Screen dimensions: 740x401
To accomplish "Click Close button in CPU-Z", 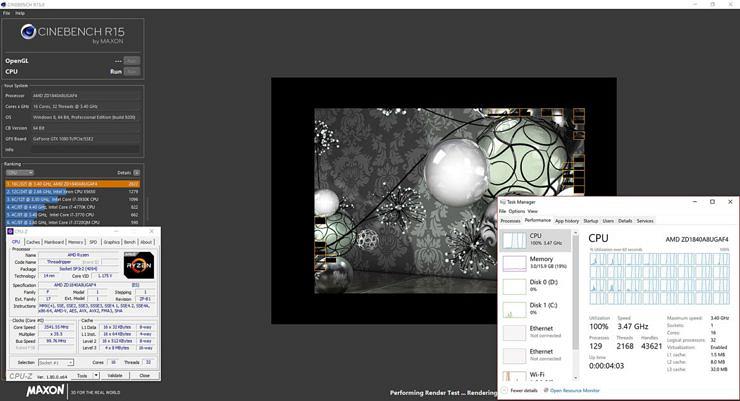I will click(x=144, y=376).
